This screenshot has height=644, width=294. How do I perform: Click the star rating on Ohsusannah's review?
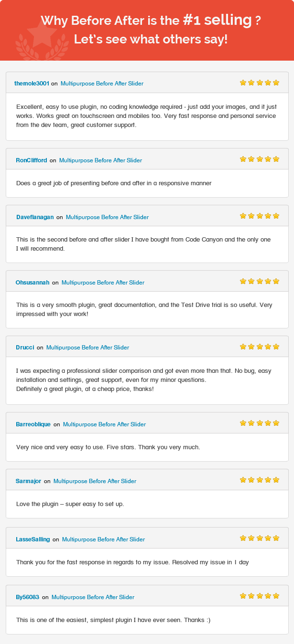[260, 281]
